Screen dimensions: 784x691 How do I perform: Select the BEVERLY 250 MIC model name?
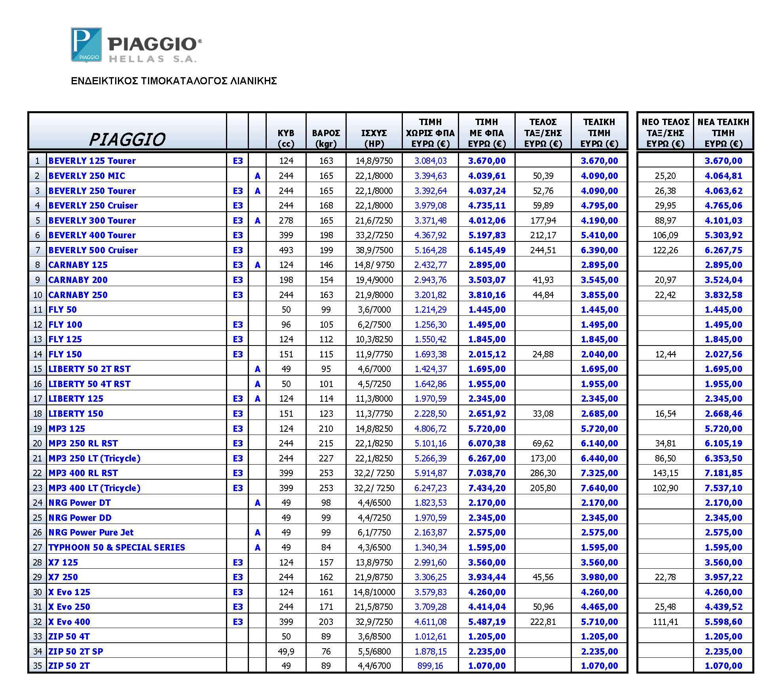[87, 176]
